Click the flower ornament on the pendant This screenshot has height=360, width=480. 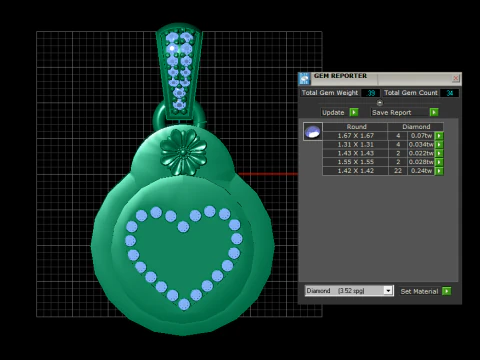[x=183, y=152]
